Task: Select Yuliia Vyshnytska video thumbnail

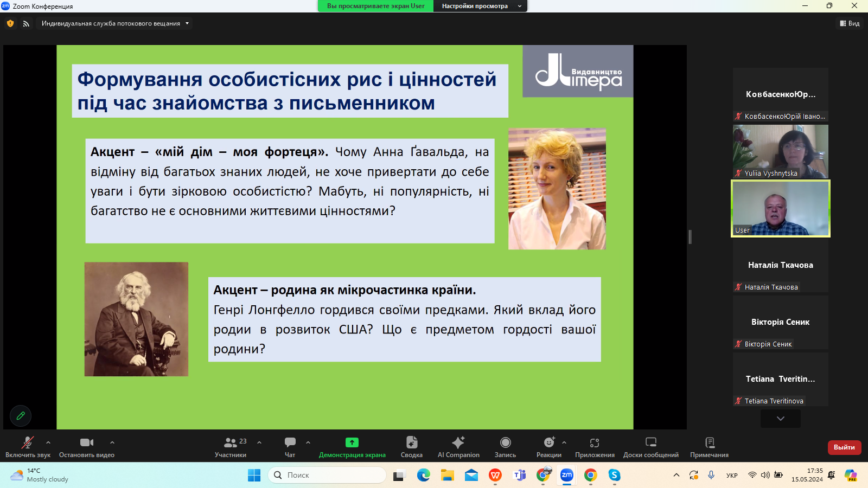Action: point(780,151)
